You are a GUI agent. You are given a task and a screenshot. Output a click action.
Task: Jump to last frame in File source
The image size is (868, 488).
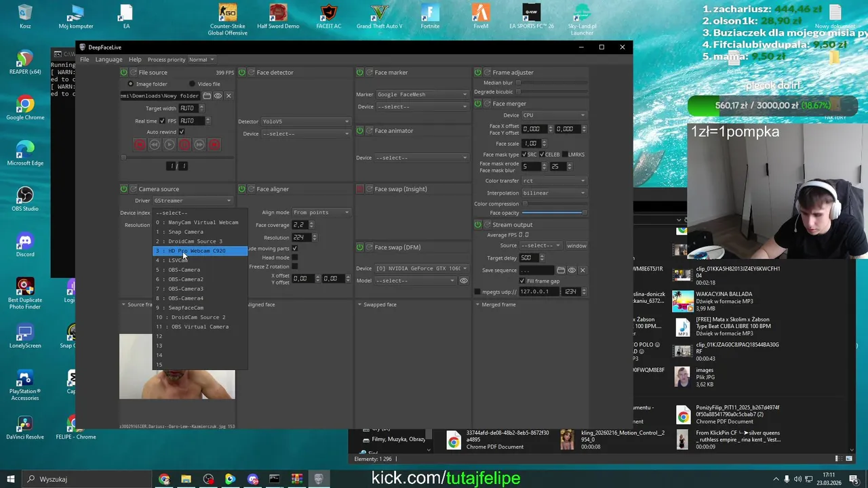pyautogui.click(x=214, y=144)
